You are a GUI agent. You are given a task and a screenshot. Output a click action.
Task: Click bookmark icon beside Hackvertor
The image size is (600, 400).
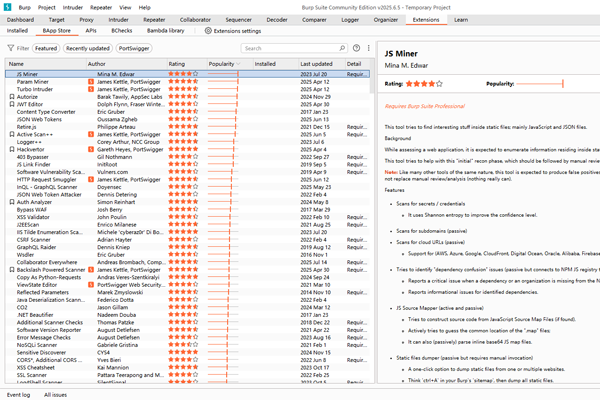coord(12,149)
